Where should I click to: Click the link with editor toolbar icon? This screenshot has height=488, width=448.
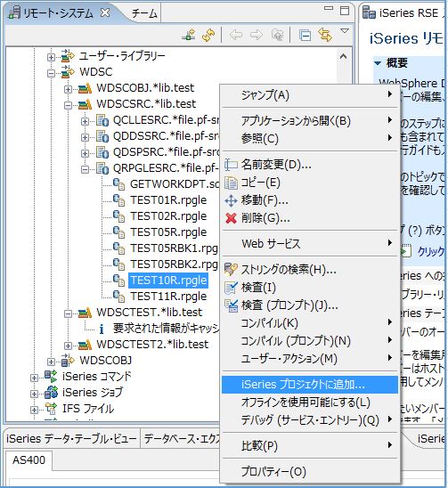[325, 35]
